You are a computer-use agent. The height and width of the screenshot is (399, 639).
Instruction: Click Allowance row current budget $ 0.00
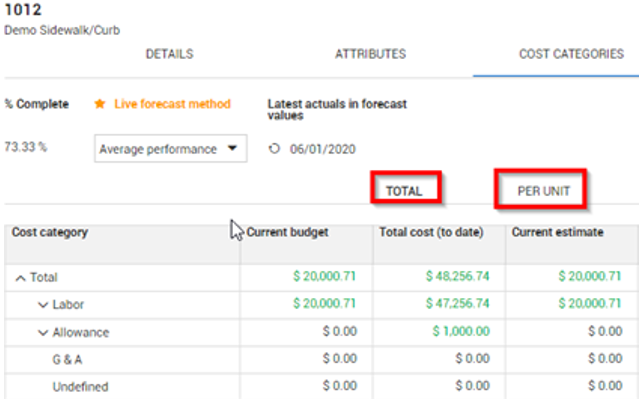pos(340,331)
